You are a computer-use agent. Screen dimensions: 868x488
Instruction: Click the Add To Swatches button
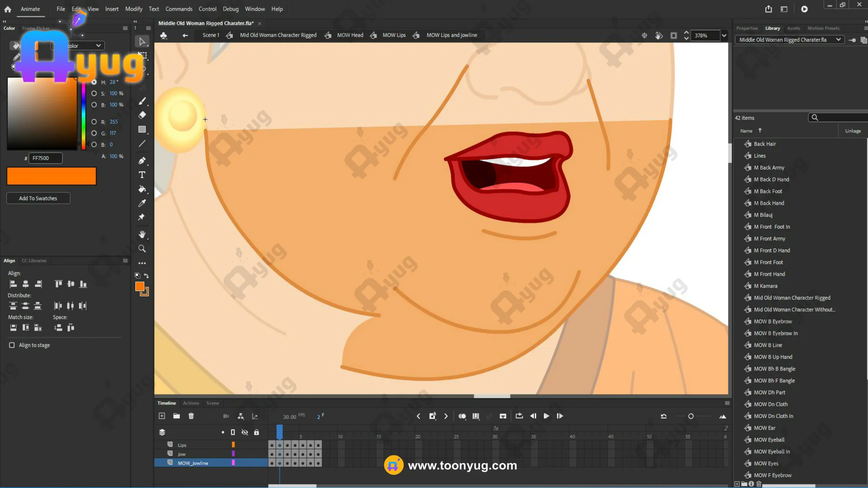38,198
